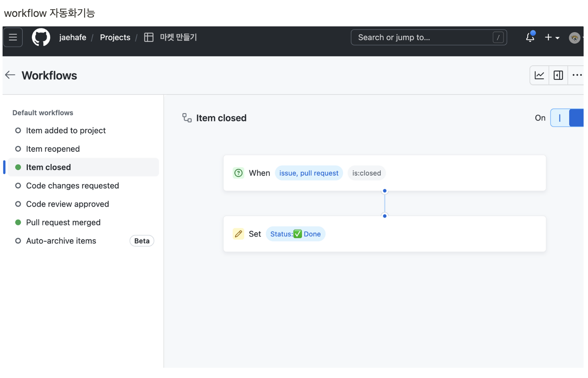Open the Insights chart icon
588x378 pixels.
point(539,75)
